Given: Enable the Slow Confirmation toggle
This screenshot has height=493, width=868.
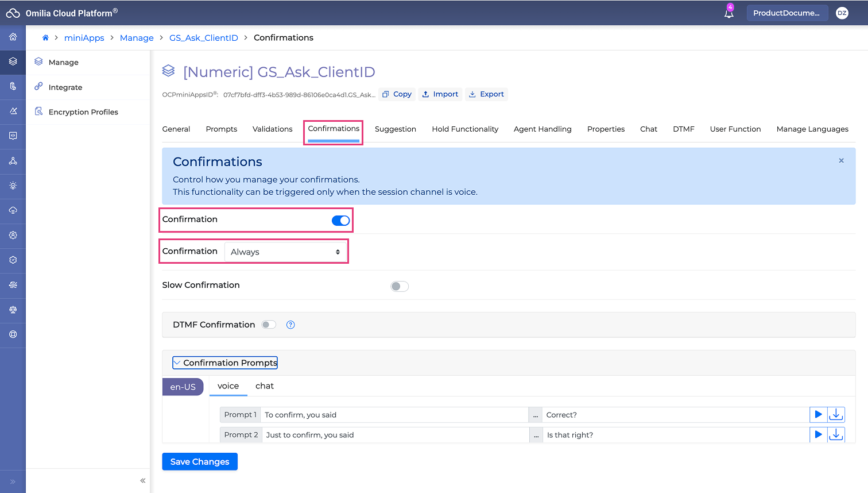Looking at the screenshot, I should click(399, 286).
